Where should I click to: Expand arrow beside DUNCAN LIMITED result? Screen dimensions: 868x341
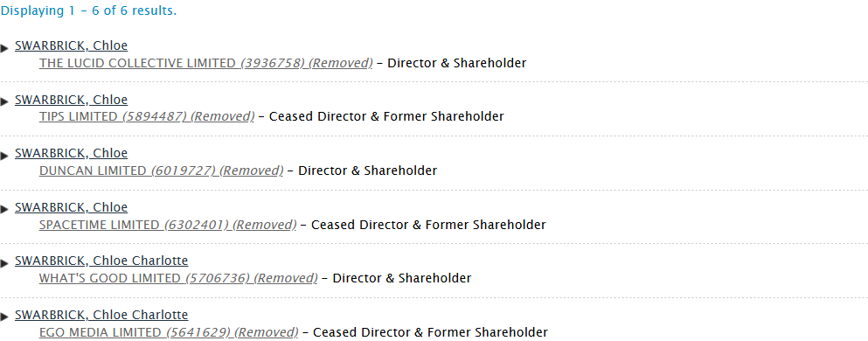pyautogui.click(x=4, y=155)
